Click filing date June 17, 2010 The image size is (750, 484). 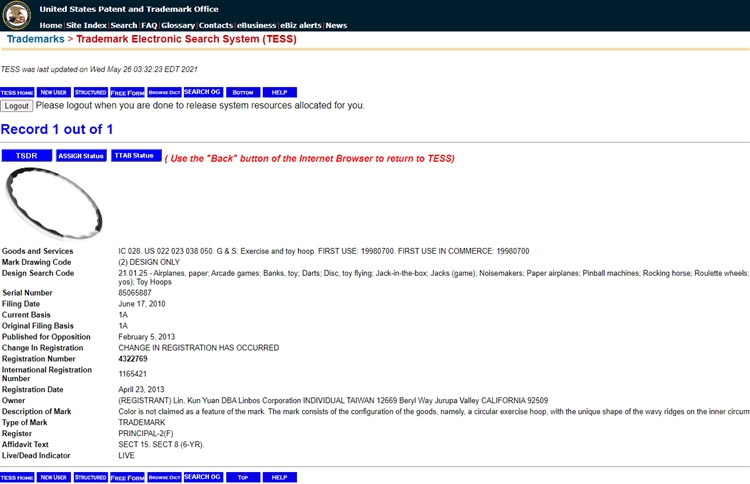142,304
